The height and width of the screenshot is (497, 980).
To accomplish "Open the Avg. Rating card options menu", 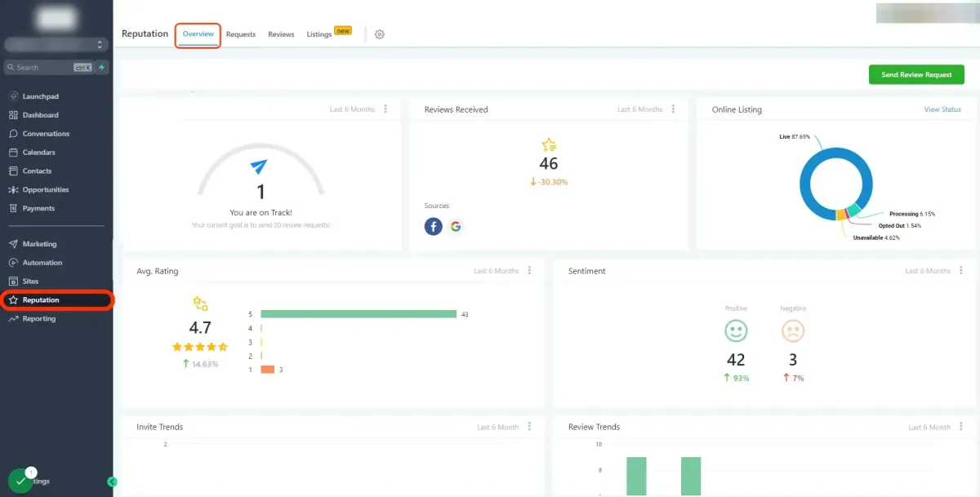I will [529, 270].
